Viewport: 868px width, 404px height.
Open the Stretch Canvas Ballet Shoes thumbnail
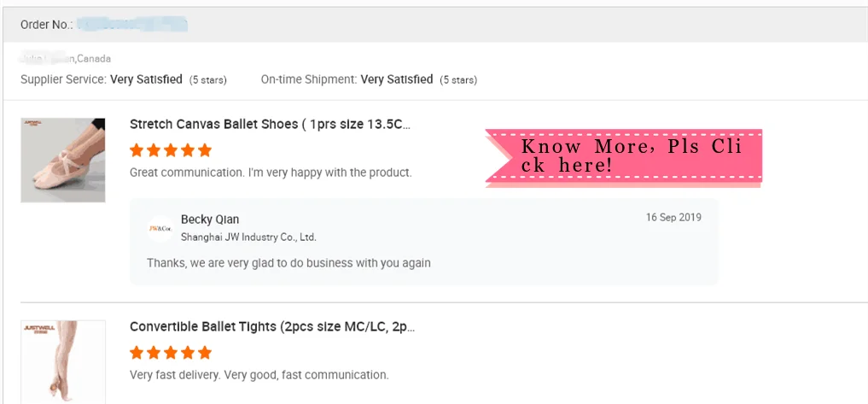[x=63, y=160]
